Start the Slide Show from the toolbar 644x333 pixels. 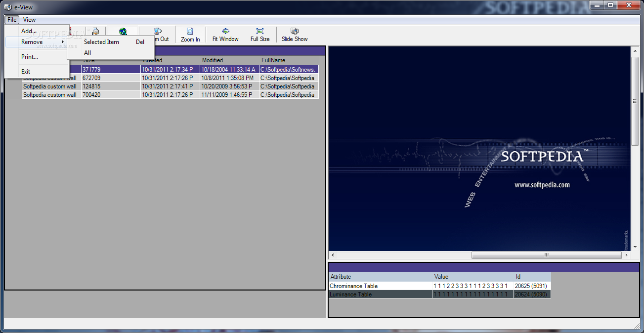point(295,35)
